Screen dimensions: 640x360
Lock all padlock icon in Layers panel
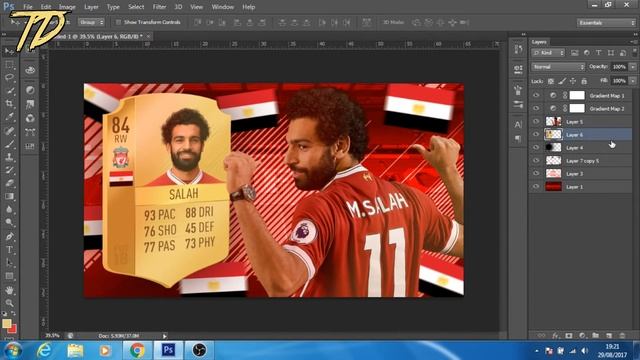[584, 81]
